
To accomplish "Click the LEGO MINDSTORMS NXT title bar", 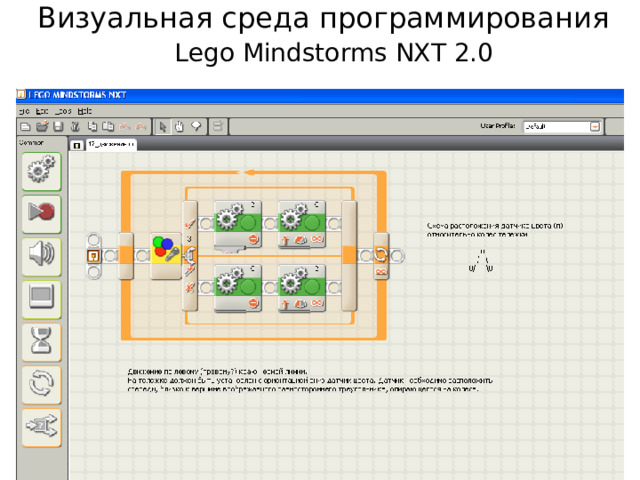I will [320, 95].
